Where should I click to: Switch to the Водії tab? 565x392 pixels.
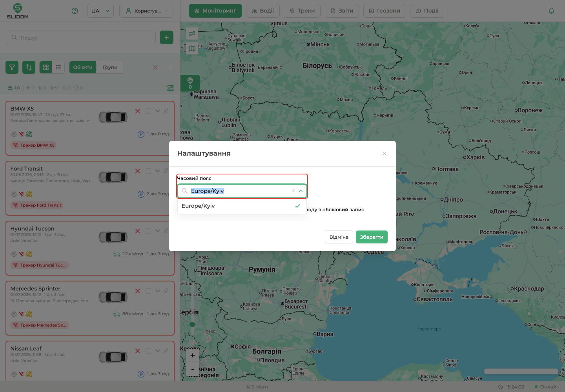tap(263, 11)
